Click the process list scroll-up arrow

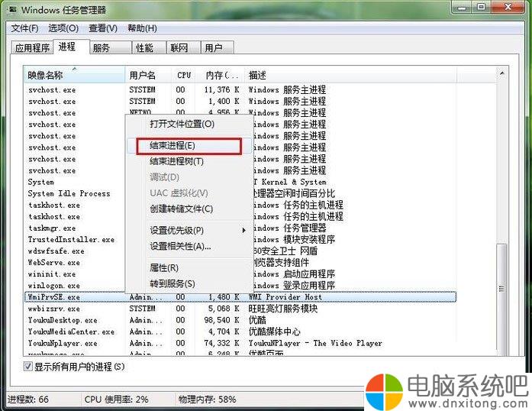coord(501,73)
